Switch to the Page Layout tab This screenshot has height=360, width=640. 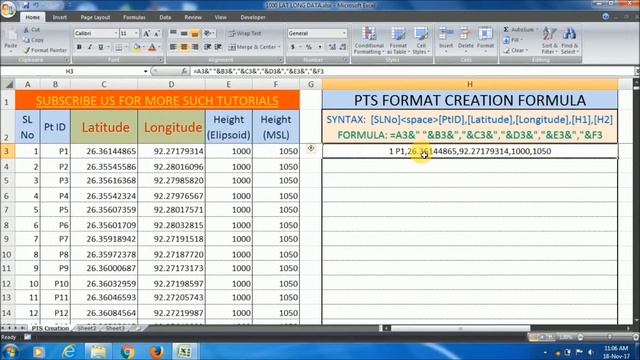coord(95,18)
